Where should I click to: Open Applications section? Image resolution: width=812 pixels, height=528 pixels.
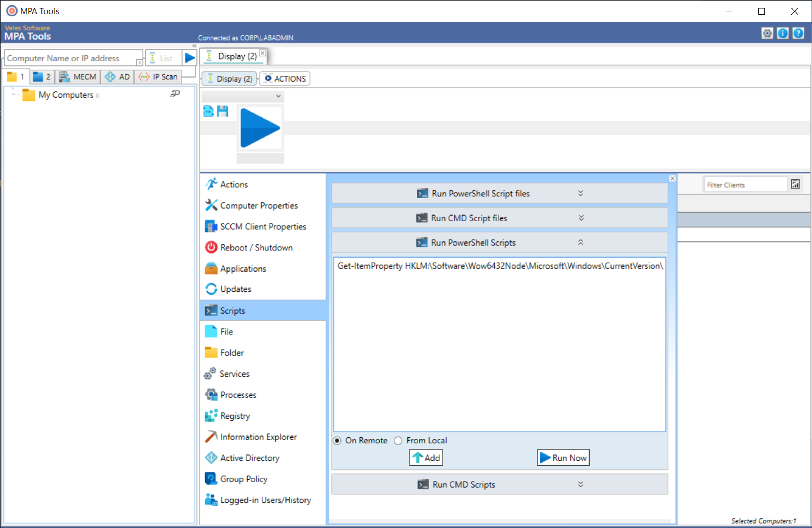(x=263, y=269)
